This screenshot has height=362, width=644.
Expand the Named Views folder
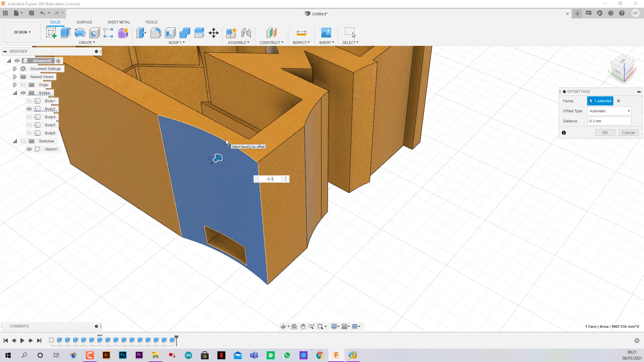click(x=15, y=76)
